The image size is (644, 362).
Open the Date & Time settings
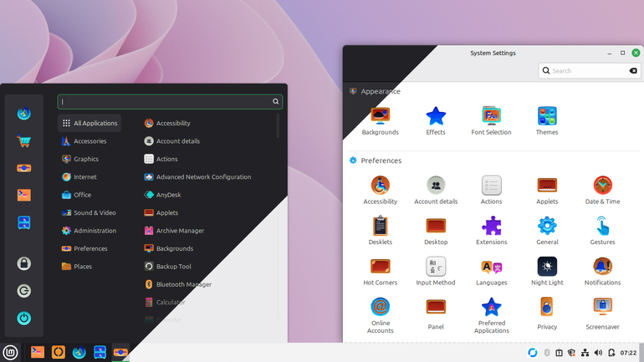[602, 190]
